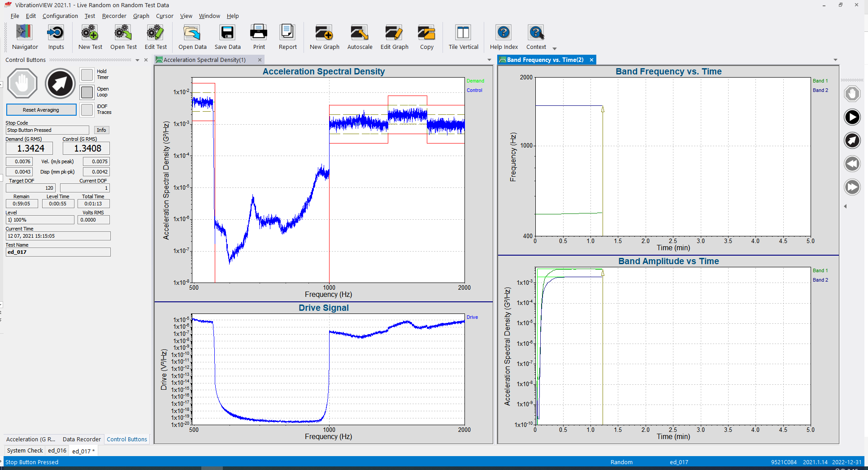Copy the graph via Copy icon
868x470 pixels.
(426, 37)
